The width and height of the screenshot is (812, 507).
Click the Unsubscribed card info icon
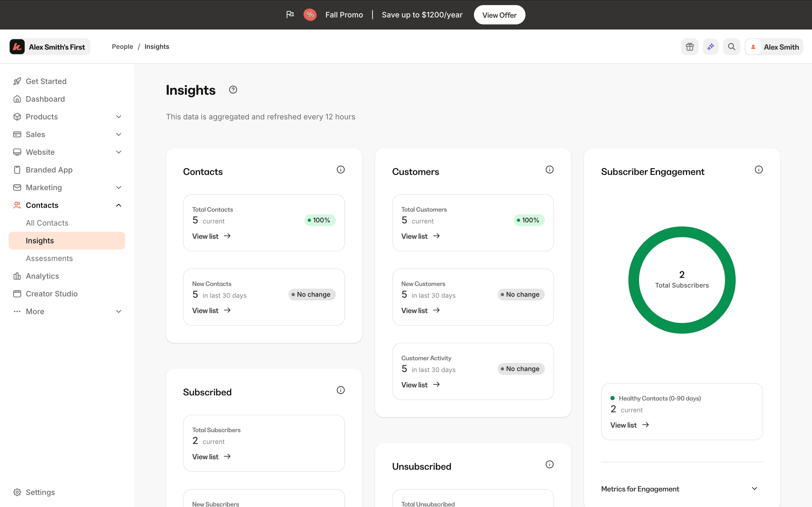[549, 464]
